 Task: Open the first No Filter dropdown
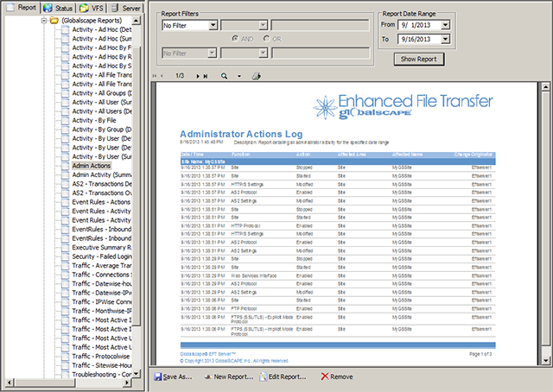click(x=213, y=25)
